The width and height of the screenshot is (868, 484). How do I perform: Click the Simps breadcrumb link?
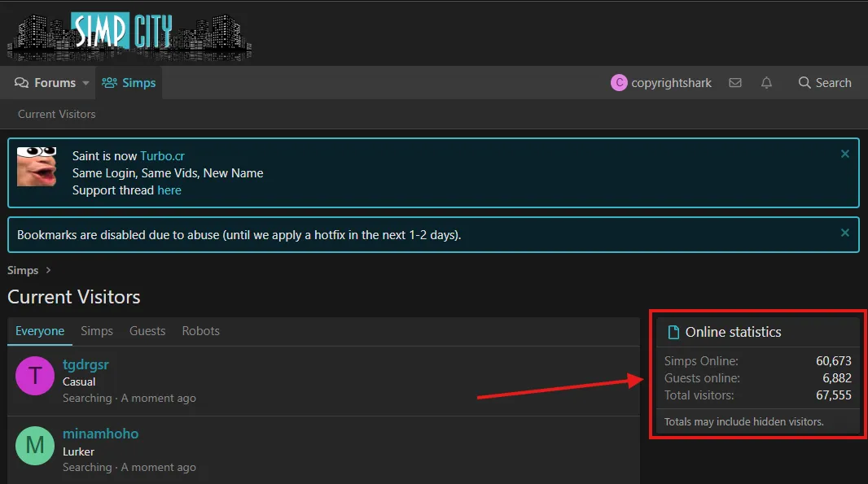(x=21, y=270)
